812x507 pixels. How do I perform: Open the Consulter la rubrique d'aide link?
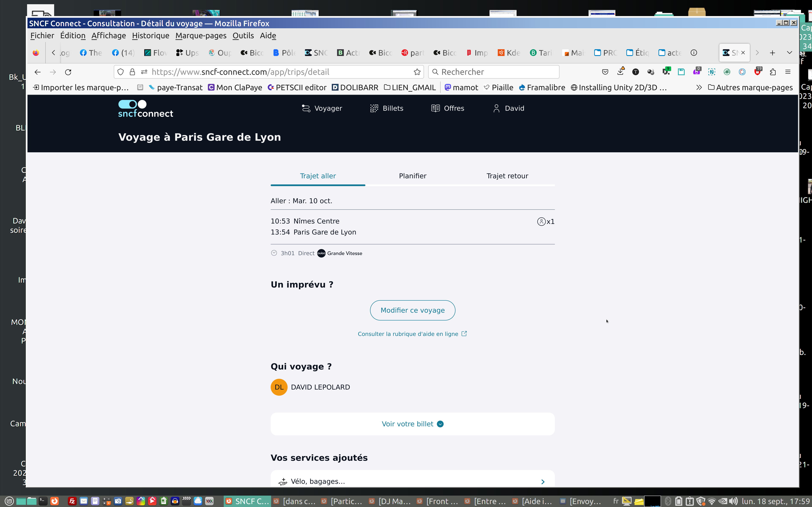(x=408, y=334)
